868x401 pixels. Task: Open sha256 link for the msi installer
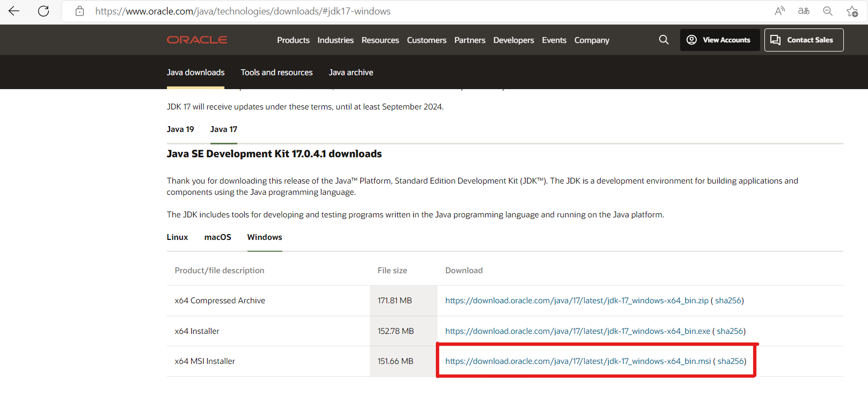pyautogui.click(x=731, y=361)
